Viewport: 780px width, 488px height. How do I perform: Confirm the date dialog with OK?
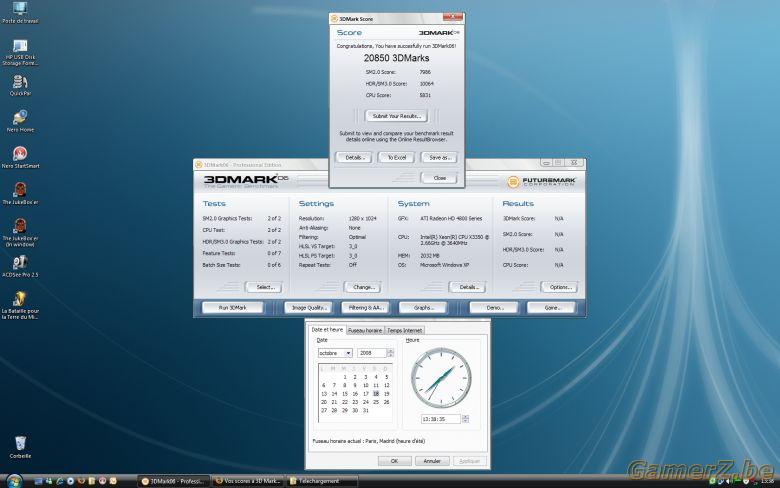(x=394, y=461)
